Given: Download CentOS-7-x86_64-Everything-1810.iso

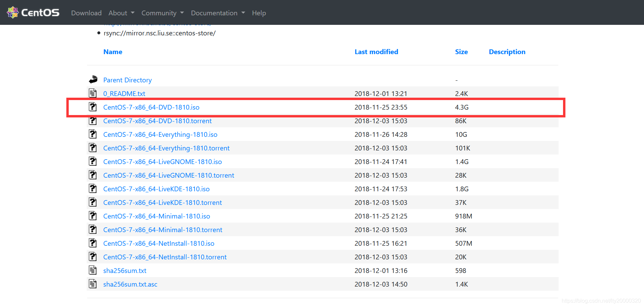Looking at the screenshot, I should tap(160, 134).
